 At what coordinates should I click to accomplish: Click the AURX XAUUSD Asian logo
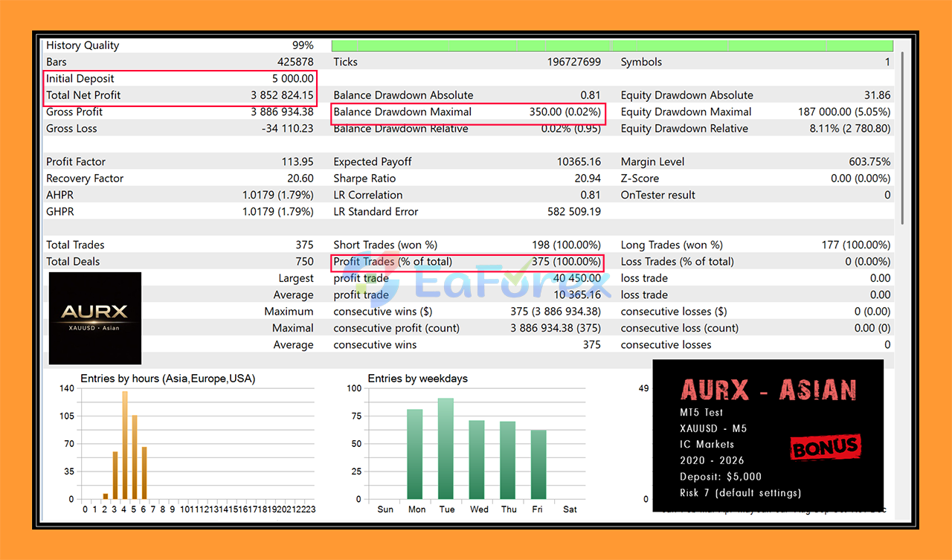click(x=94, y=318)
